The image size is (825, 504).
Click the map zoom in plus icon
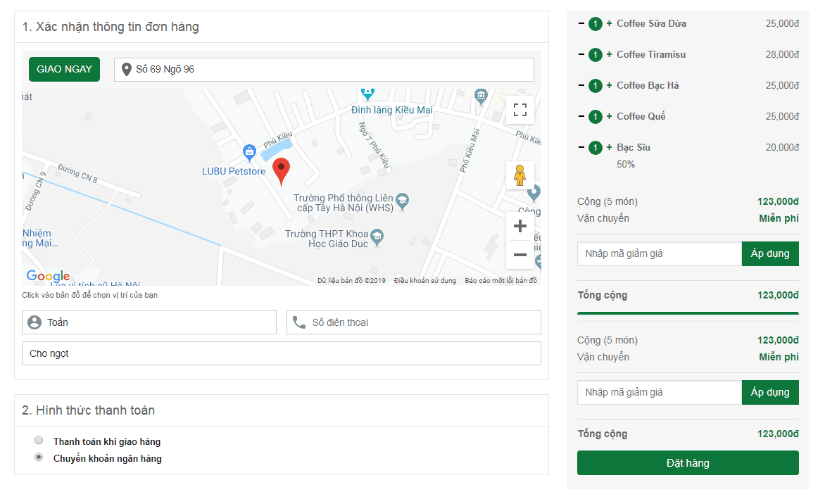pyautogui.click(x=519, y=225)
